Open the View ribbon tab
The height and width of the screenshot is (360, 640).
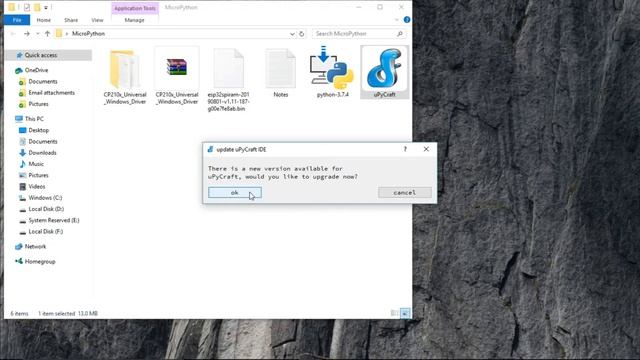97,20
